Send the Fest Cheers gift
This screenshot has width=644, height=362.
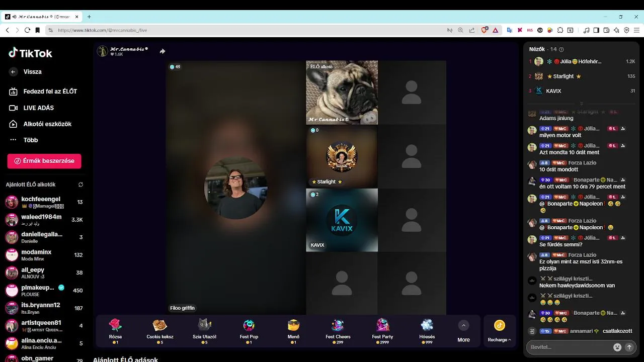pos(338,331)
